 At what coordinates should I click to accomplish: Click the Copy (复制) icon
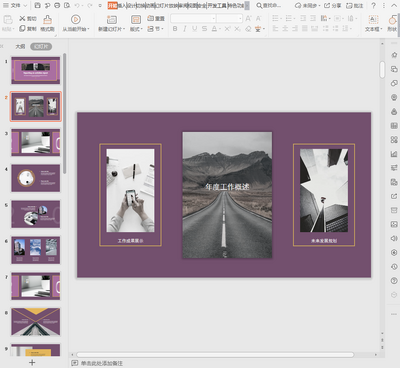pos(22,29)
